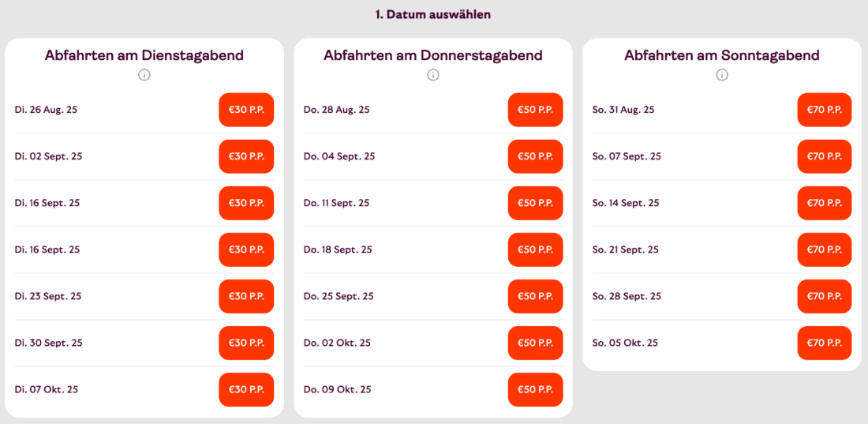Select €30 button for Di. 30 Sept. 25

pyautogui.click(x=246, y=343)
